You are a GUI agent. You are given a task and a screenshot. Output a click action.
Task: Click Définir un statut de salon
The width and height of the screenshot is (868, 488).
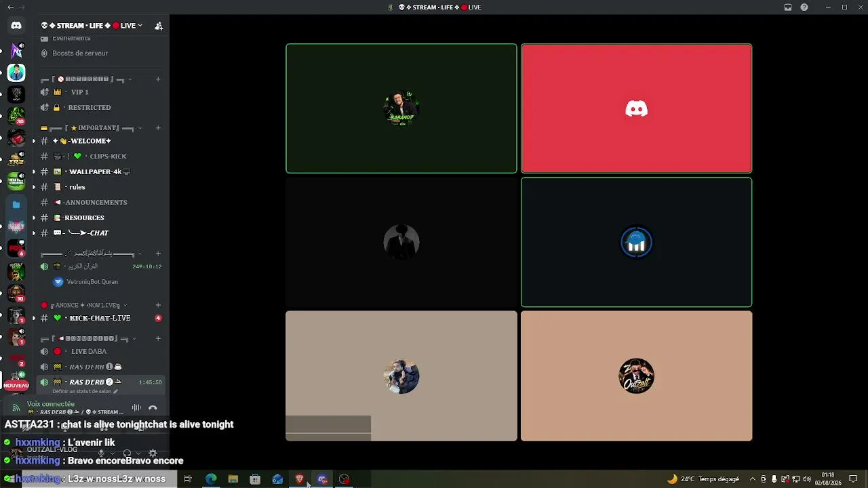point(85,392)
